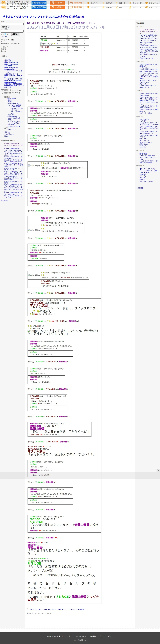Open ヒヨリ（プリンセスフォーム） in update history
Viewport: 160px width, 644px height.
point(148,73)
